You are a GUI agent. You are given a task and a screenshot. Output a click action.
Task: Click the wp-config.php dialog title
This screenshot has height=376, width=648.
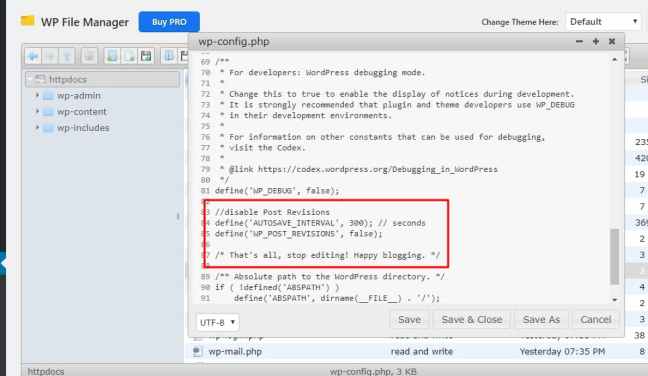coord(234,42)
